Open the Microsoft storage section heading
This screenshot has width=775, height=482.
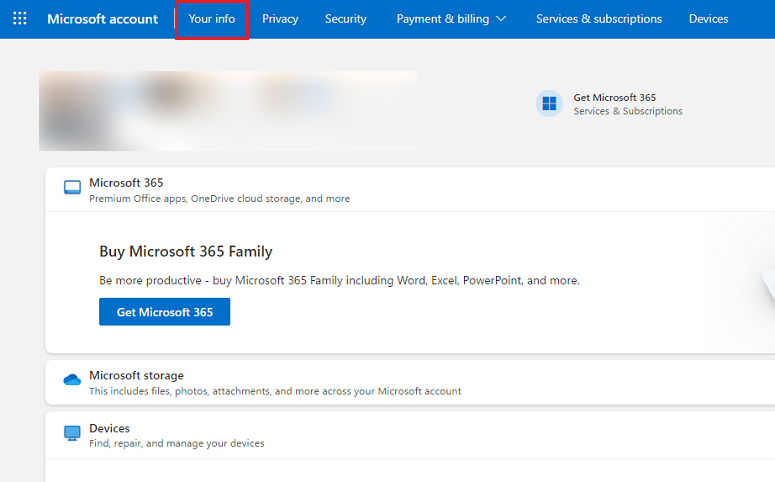tap(136, 375)
